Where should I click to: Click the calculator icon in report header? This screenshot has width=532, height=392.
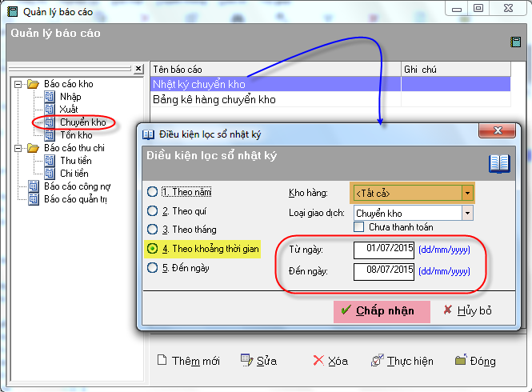pyautogui.click(x=516, y=42)
